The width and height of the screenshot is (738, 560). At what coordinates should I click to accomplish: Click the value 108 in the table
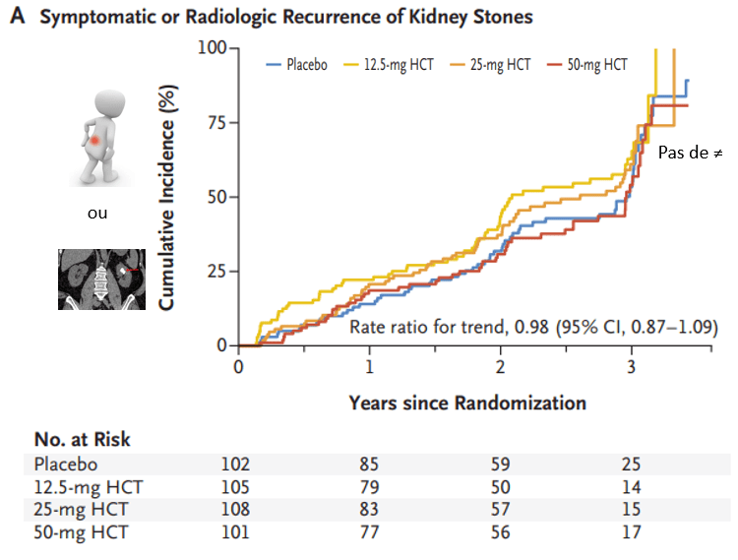pos(237,510)
